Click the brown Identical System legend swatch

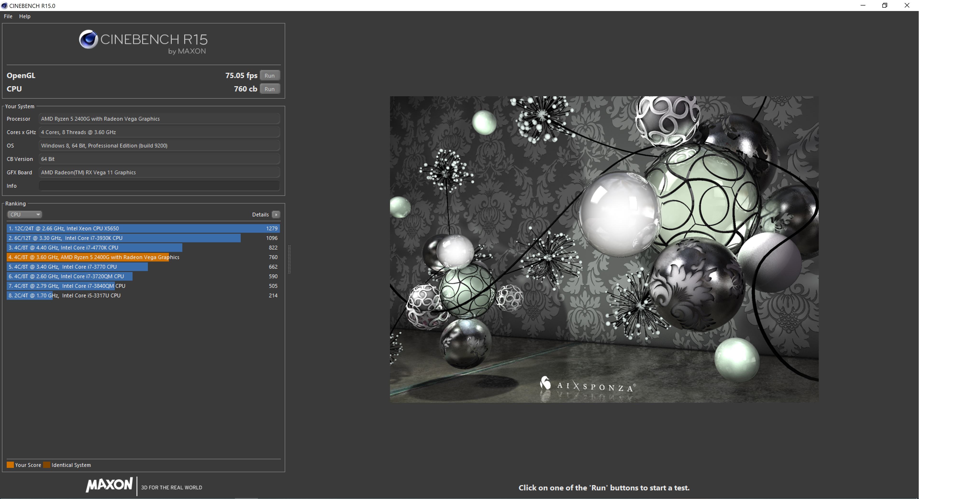point(47,465)
